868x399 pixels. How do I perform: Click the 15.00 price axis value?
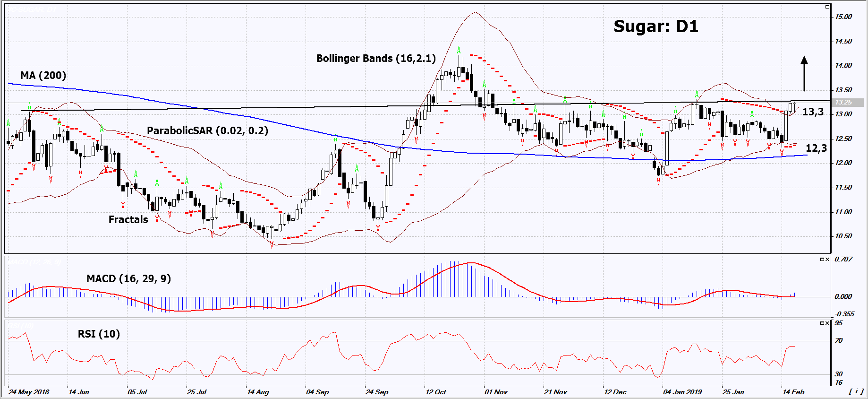point(843,17)
